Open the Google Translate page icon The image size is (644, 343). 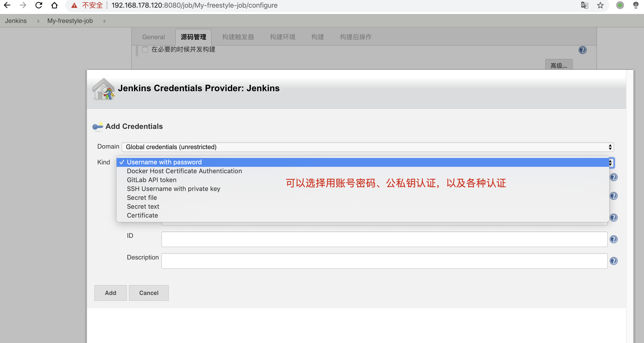[x=584, y=5]
